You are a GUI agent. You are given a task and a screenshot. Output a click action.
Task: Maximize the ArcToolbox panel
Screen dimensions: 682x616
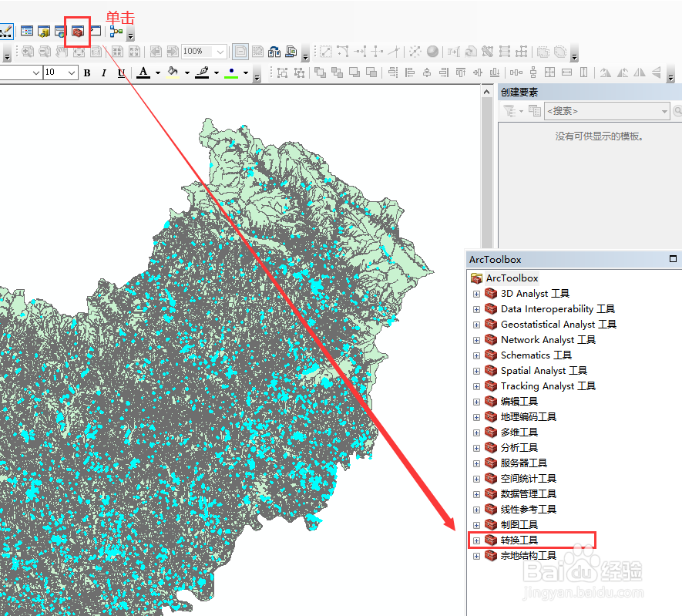(x=673, y=259)
